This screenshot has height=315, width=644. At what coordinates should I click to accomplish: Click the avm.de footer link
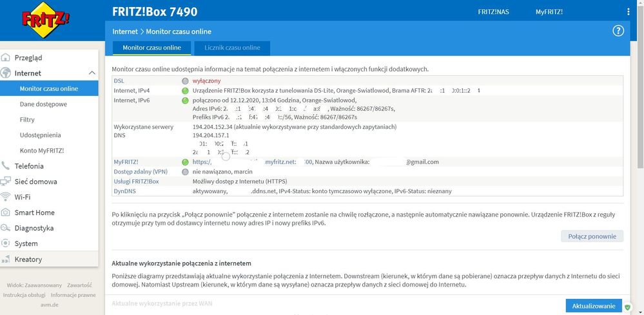tap(49, 305)
